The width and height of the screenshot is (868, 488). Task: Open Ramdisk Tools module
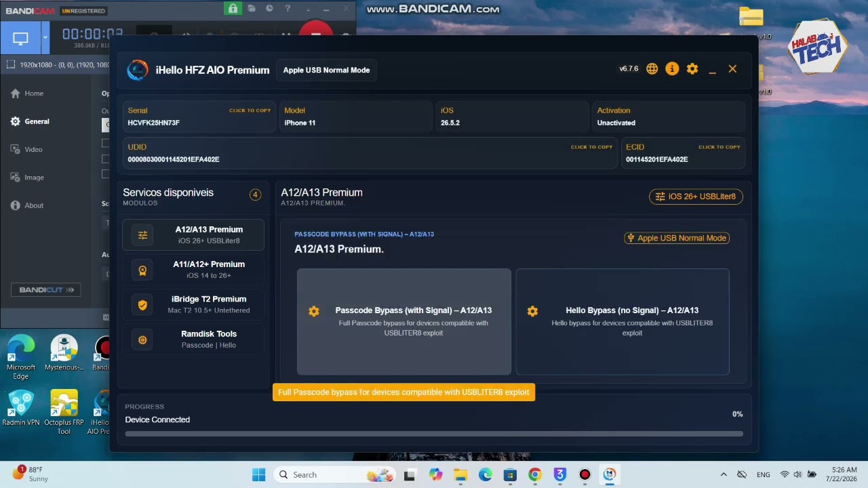193,340
